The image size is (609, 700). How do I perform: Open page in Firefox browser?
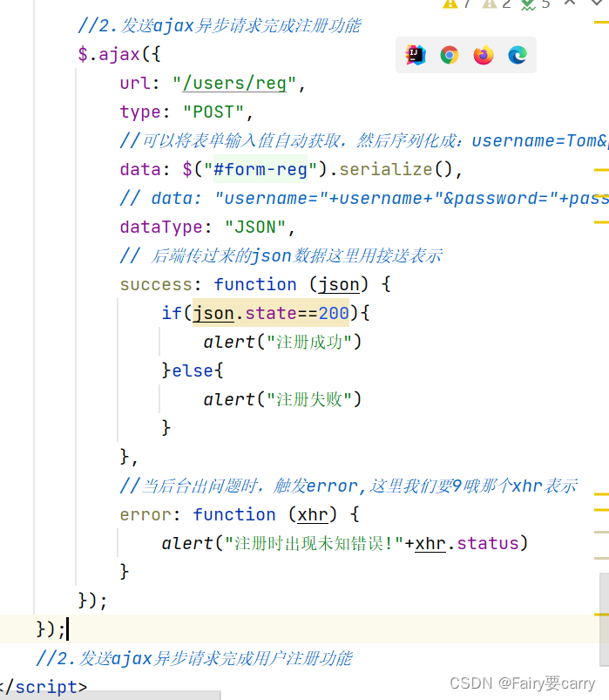484,56
